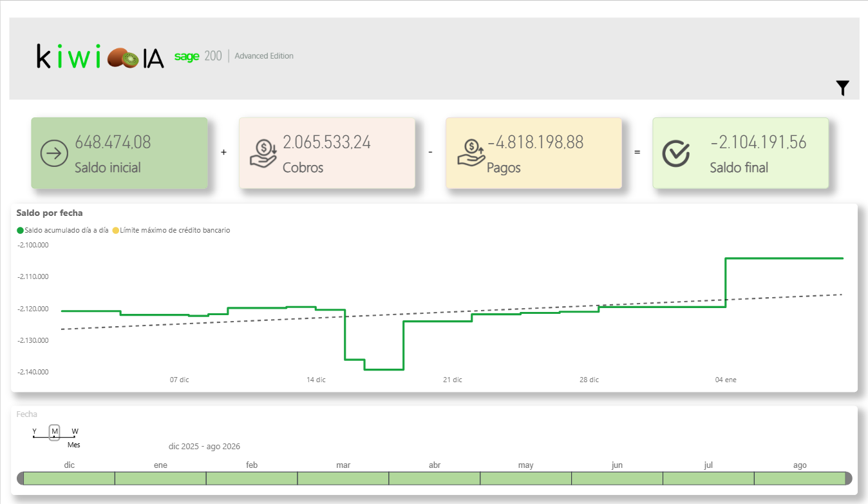Click the Saldo por fecha chart title

50,213
